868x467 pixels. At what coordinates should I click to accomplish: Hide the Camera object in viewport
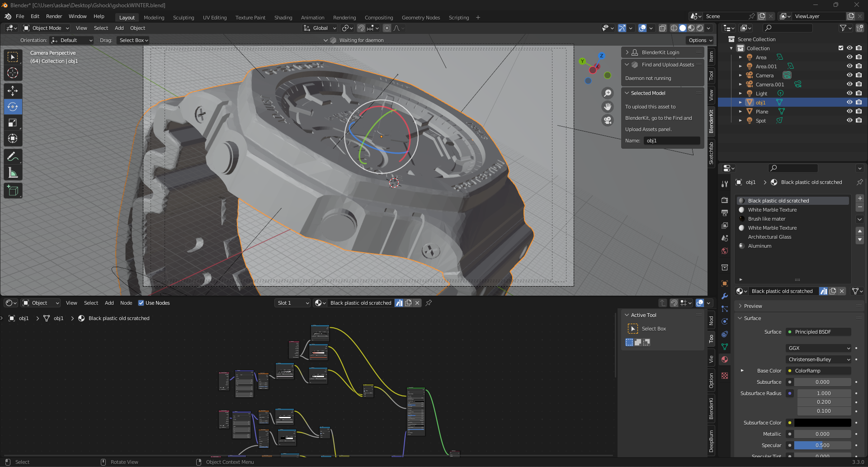[849, 75]
